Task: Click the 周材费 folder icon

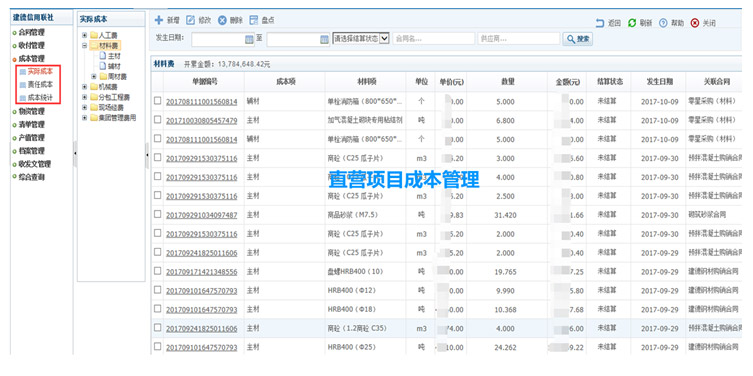Action: point(103,76)
